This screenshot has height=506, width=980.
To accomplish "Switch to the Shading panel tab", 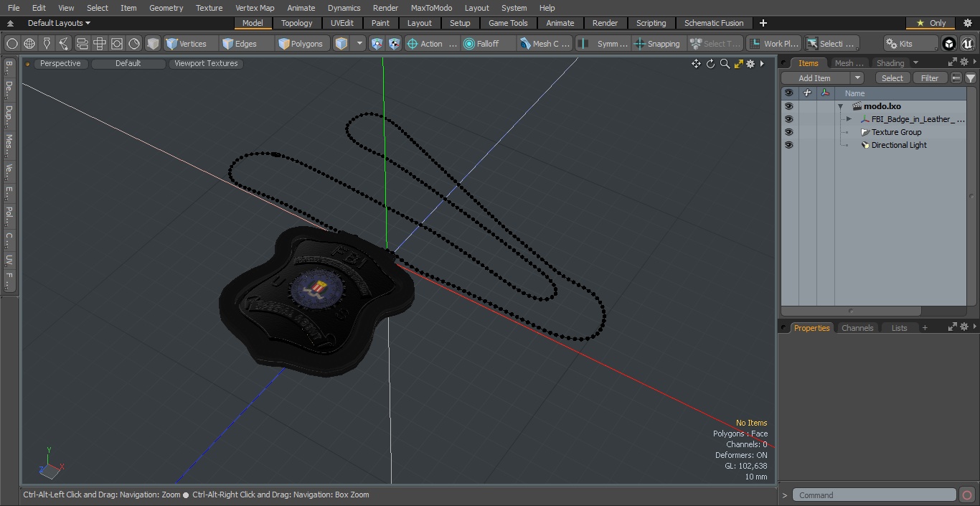I will coord(890,63).
